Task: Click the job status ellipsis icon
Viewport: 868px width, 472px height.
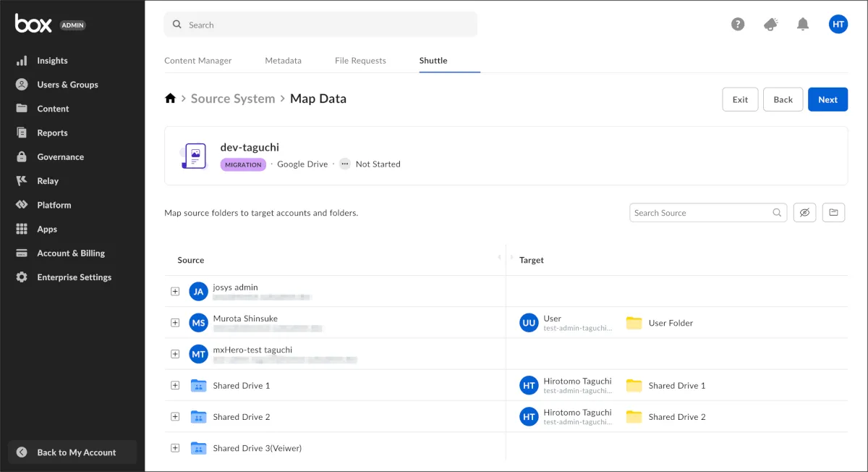Action: pos(344,164)
